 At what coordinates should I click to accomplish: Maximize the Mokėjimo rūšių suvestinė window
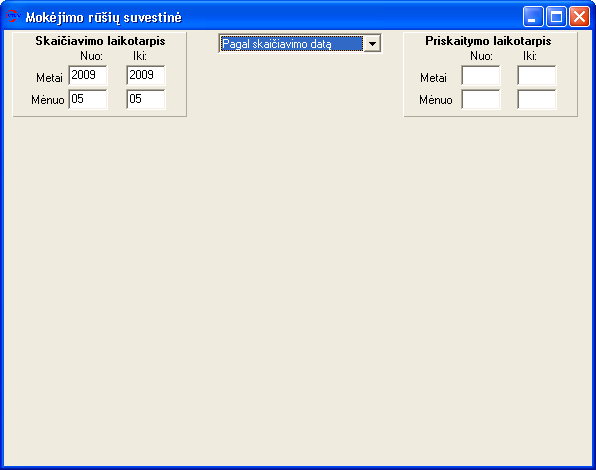[556, 17]
